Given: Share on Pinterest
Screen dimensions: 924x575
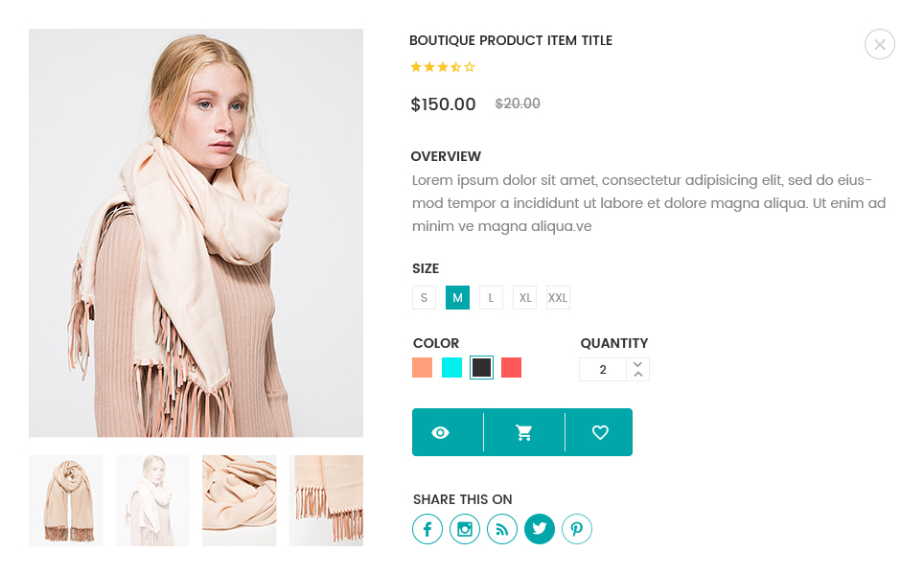Looking at the screenshot, I should pos(577,529).
